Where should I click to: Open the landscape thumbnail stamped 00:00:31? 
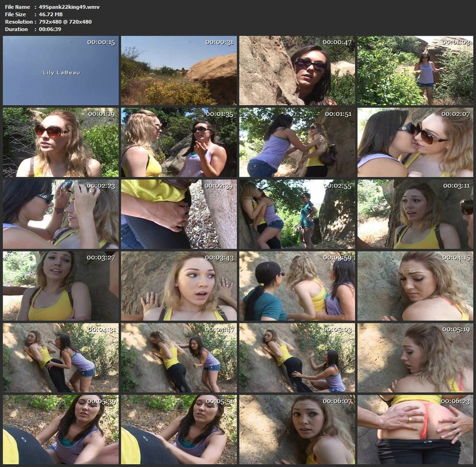click(179, 71)
